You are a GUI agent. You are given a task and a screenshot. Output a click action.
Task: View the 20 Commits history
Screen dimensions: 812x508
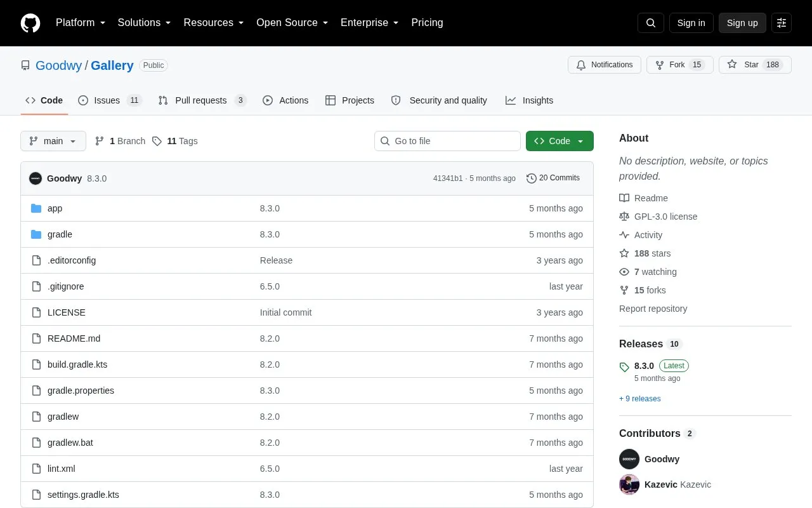pos(553,178)
